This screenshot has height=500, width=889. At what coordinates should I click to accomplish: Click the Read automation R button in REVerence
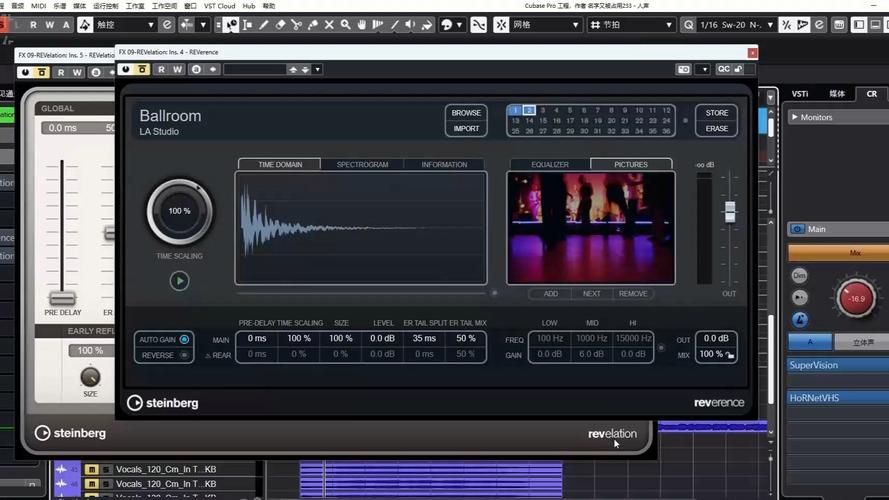tap(162, 69)
